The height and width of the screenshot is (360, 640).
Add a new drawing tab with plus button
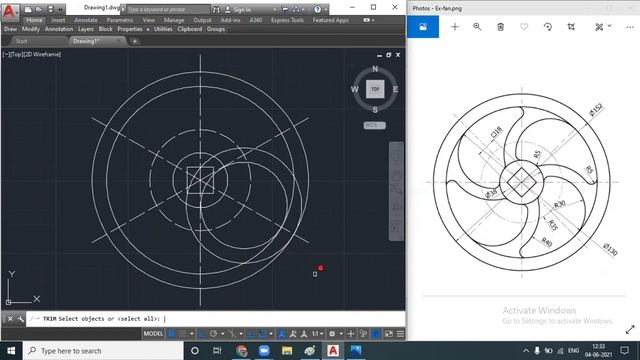pyautogui.click(x=135, y=41)
